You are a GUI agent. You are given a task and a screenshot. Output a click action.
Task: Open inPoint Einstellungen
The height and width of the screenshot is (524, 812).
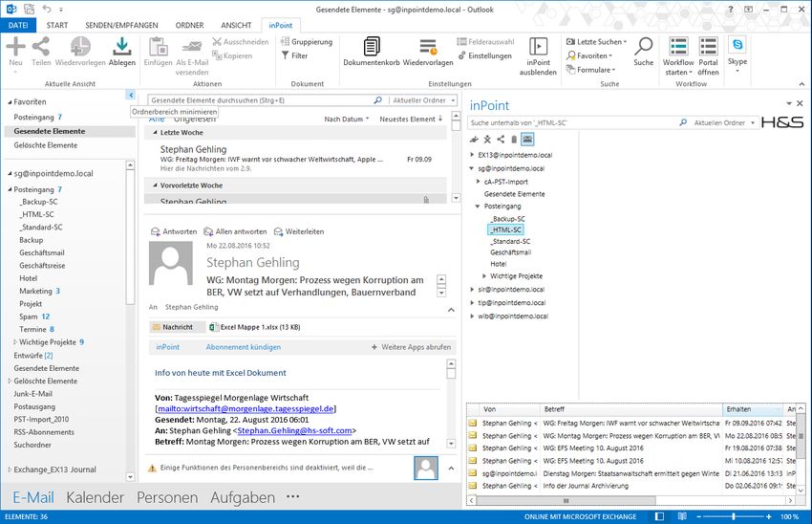click(485, 55)
